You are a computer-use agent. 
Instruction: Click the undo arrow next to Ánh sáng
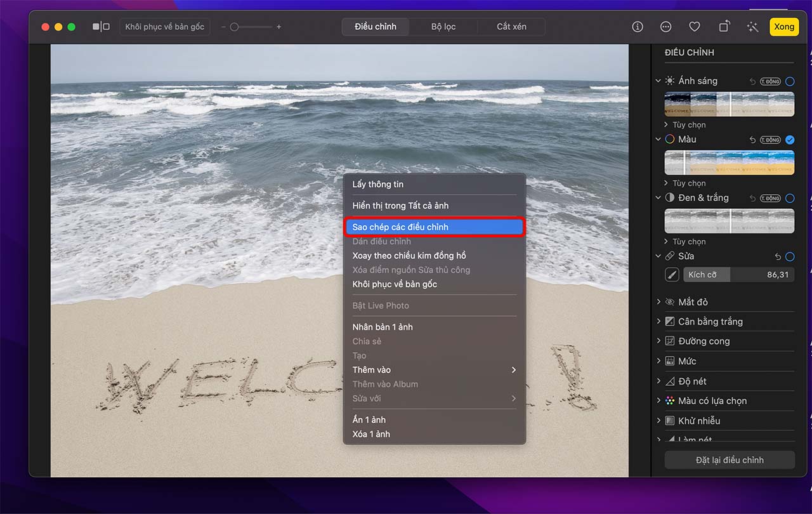tap(752, 81)
